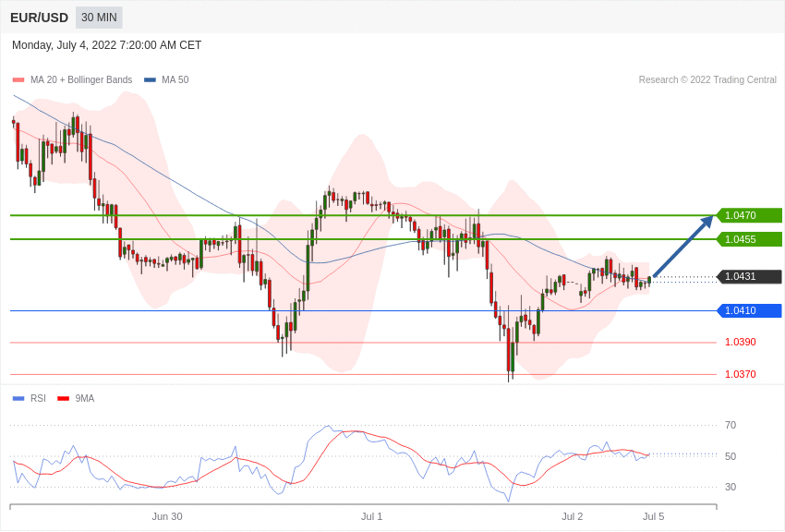This screenshot has height=532, width=785.
Task: Select the 1.0431 current price tag
Action: click(x=749, y=276)
